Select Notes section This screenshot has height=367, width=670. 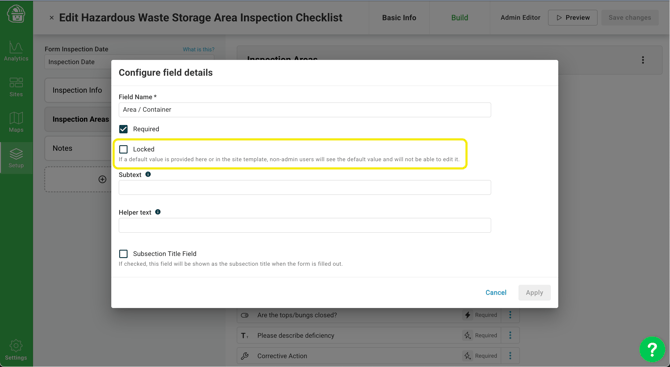pos(77,148)
